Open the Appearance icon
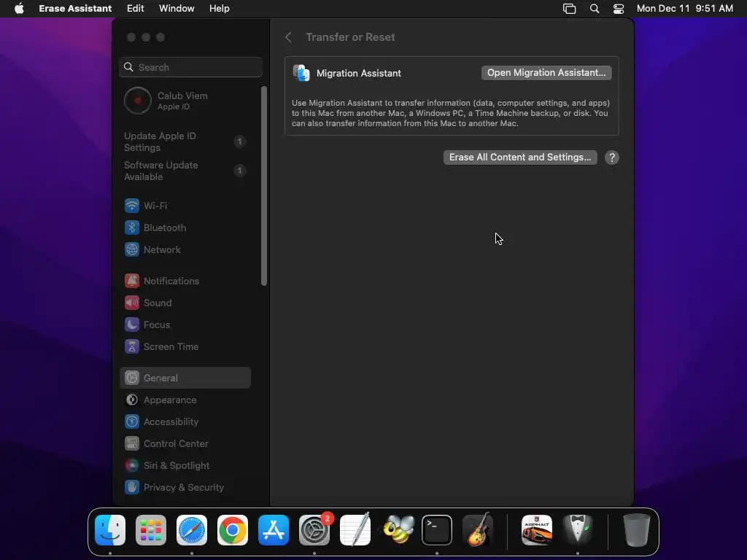This screenshot has height=560, width=747. [x=132, y=400]
